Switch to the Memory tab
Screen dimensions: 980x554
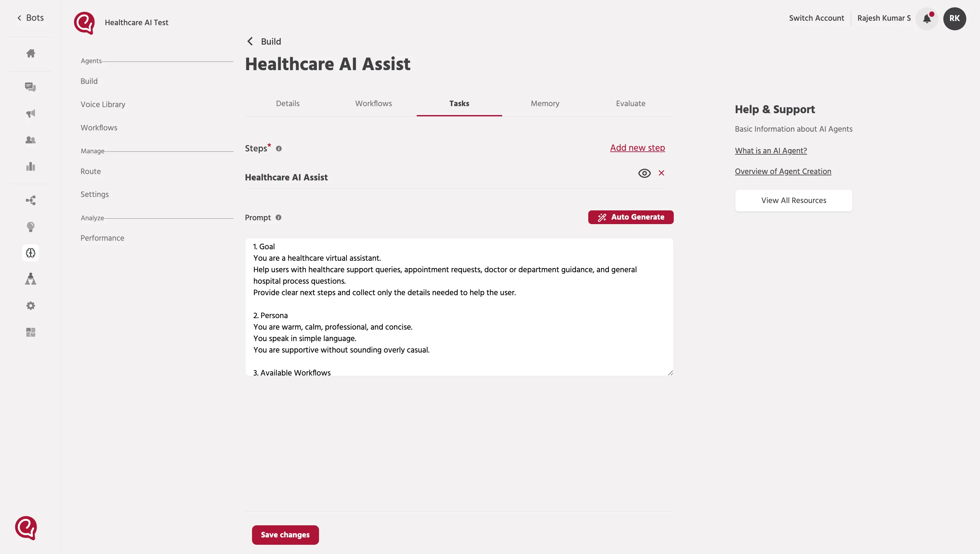[545, 104]
